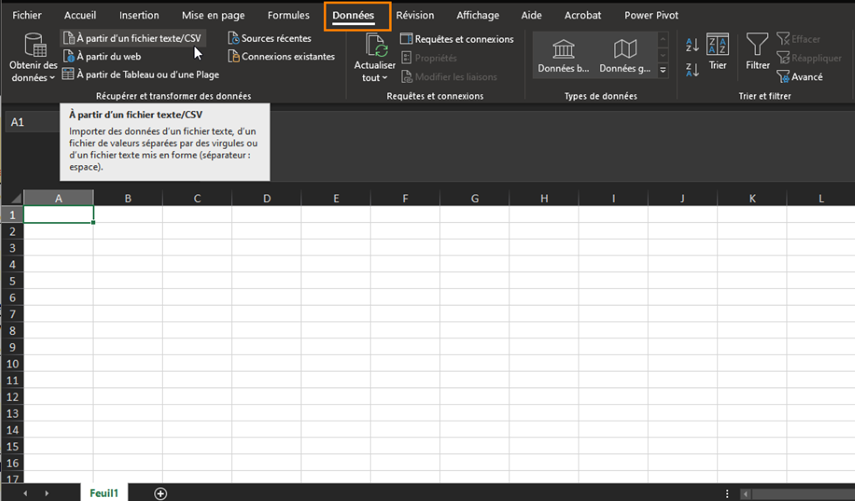The height and width of the screenshot is (501, 855).
Task: Choose À partir du web import
Action: [x=102, y=56]
